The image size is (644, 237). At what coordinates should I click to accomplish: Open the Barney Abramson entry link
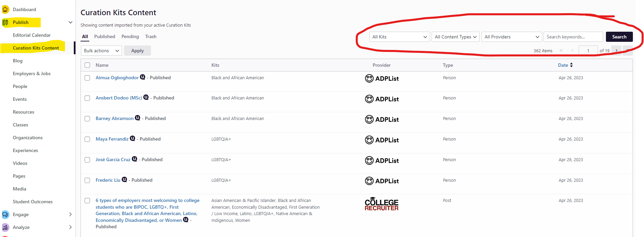click(115, 118)
